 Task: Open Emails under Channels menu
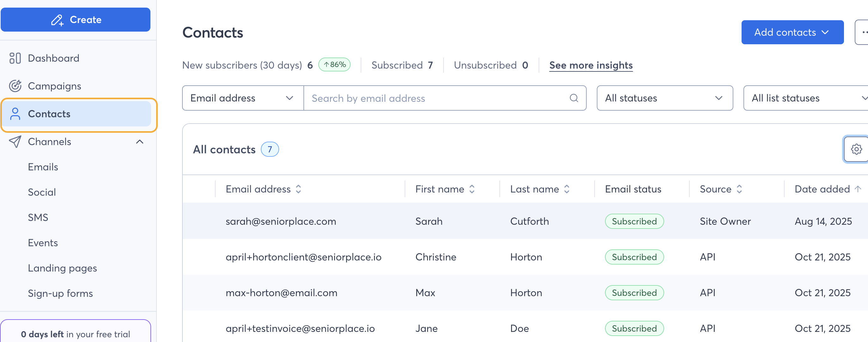pos(43,167)
